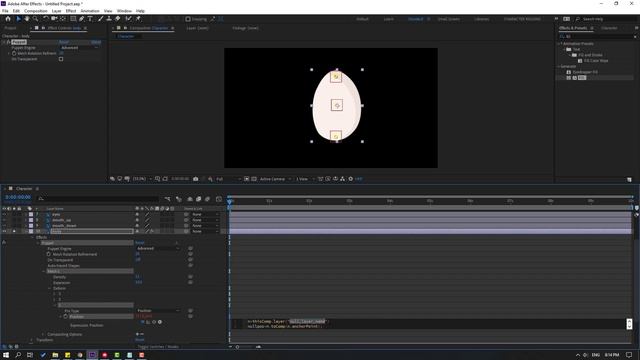Open the Animation menu
Viewport: 640px width, 360px height.
pyautogui.click(x=90, y=11)
